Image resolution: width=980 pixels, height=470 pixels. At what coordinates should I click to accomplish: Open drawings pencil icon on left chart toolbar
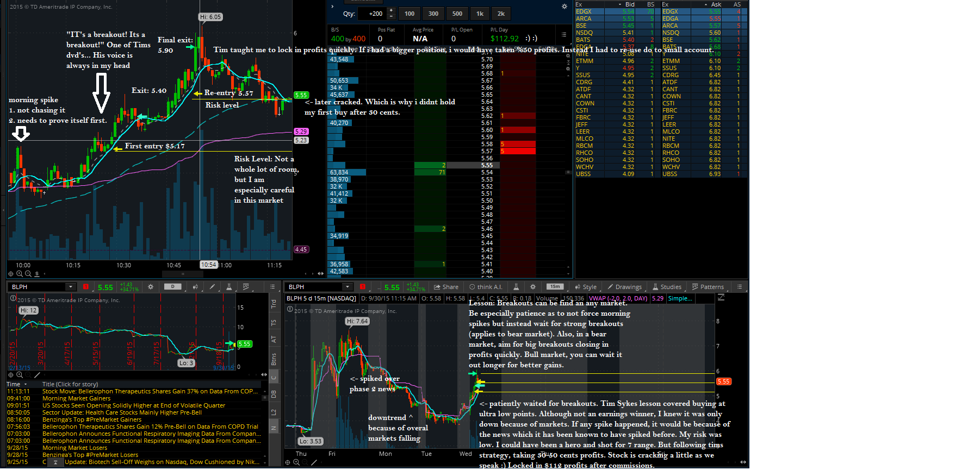click(x=212, y=287)
